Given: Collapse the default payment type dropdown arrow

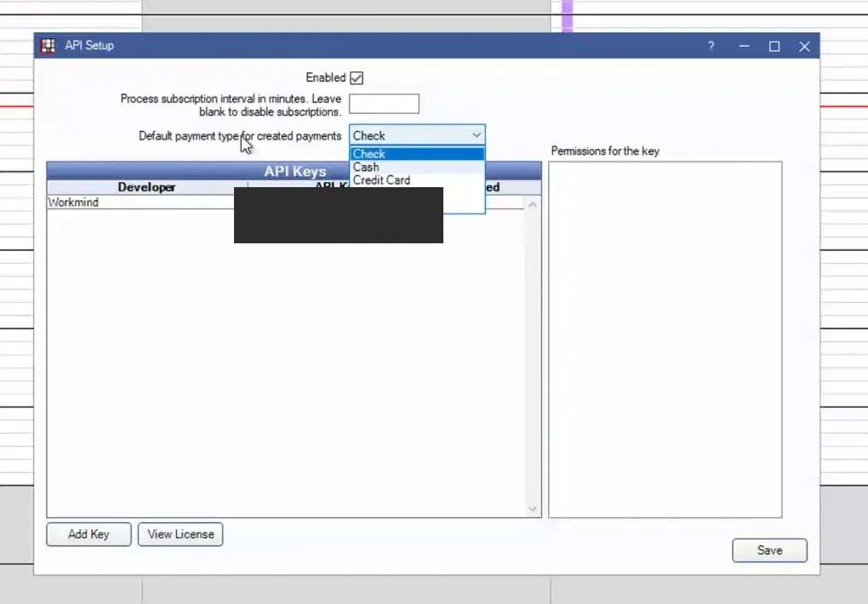Looking at the screenshot, I should pos(476,135).
